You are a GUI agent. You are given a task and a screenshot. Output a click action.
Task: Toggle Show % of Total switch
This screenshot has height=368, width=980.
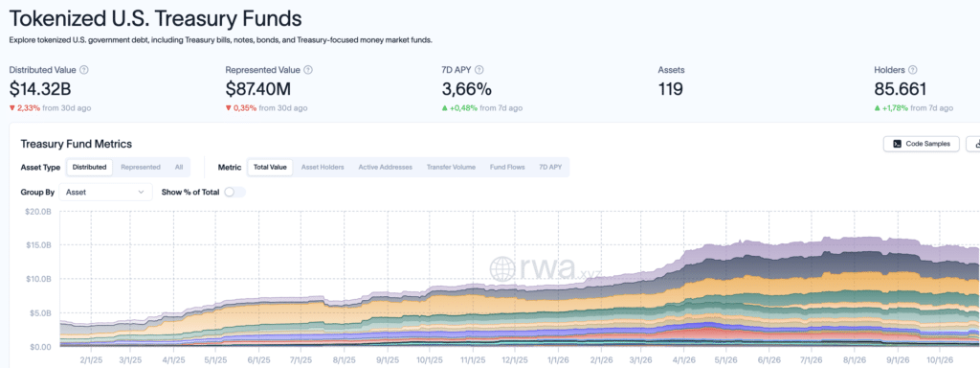coord(235,192)
